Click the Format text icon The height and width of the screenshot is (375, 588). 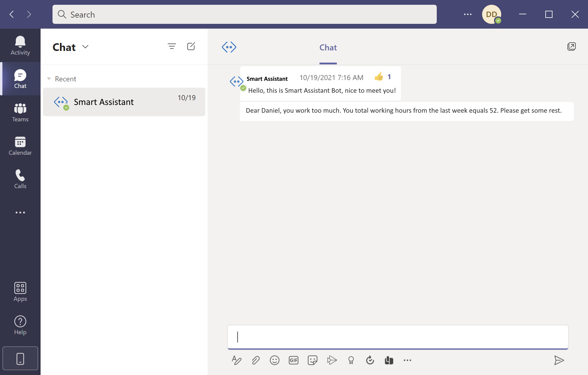click(x=236, y=360)
